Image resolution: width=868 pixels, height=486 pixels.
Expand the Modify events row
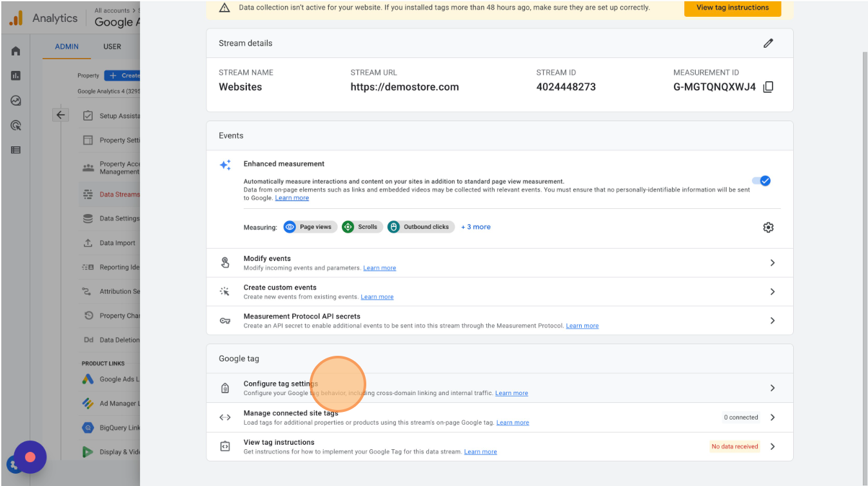tap(772, 263)
